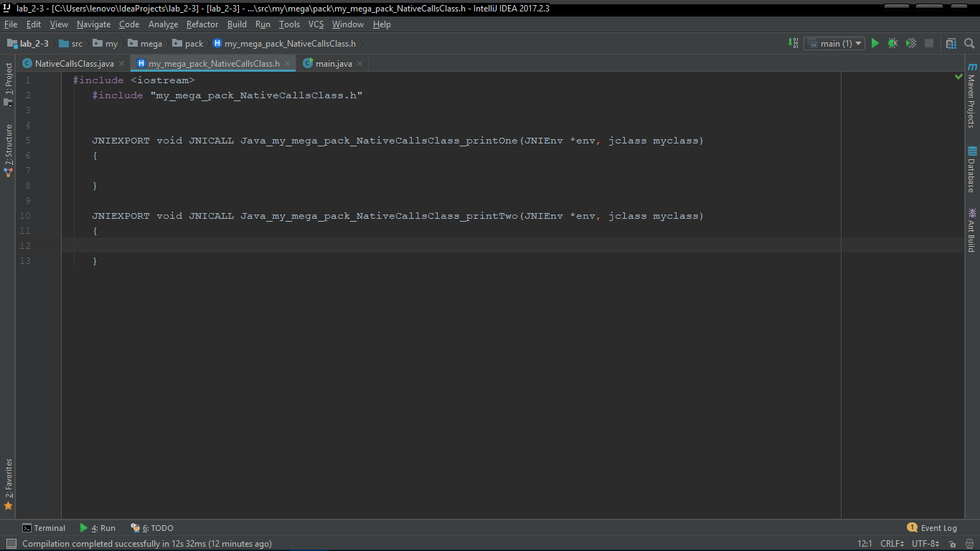Click the tool windows quick-access icon

11,544
